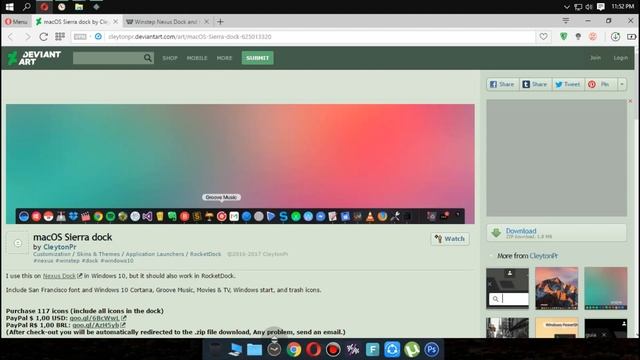The image size is (640, 360).
Task: Open a new browser tab
Action: [220, 22]
